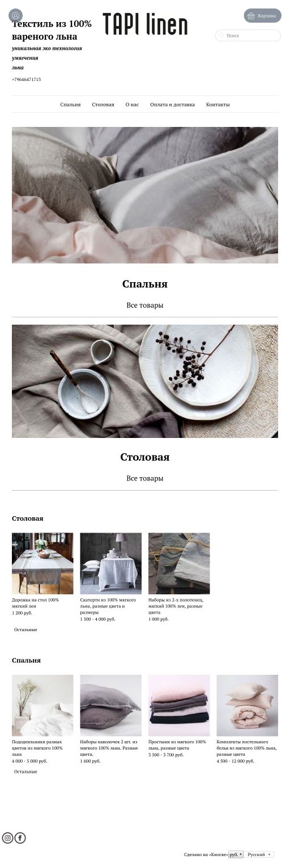Visit the Facebook page icon
The height and width of the screenshot is (868, 290).
pos(20,837)
